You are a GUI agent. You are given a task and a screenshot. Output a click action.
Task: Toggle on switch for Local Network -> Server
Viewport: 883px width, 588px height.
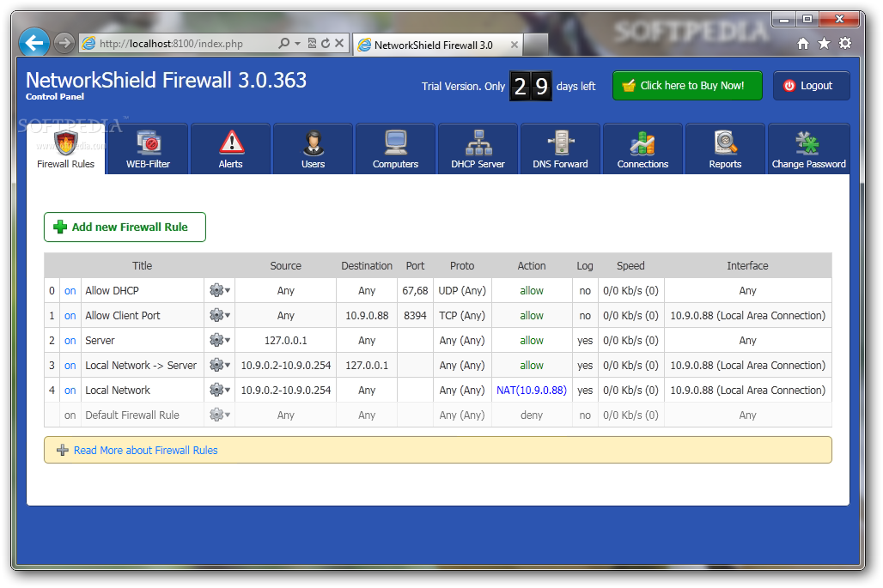pos(70,365)
